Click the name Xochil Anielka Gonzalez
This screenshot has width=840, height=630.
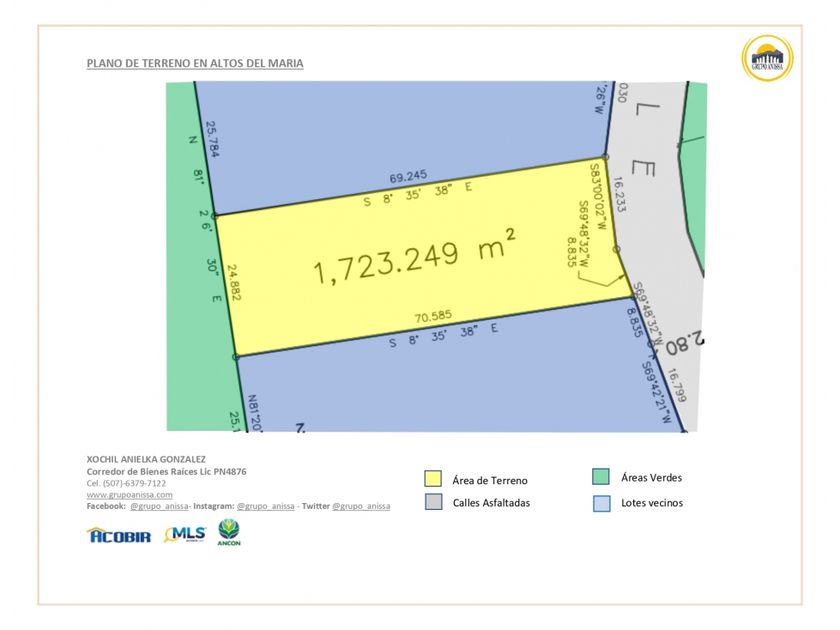click(146, 459)
